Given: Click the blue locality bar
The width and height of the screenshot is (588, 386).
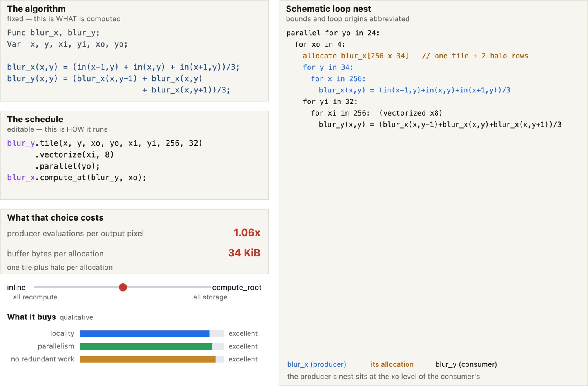Looking at the screenshot, I should coord(145,333).
